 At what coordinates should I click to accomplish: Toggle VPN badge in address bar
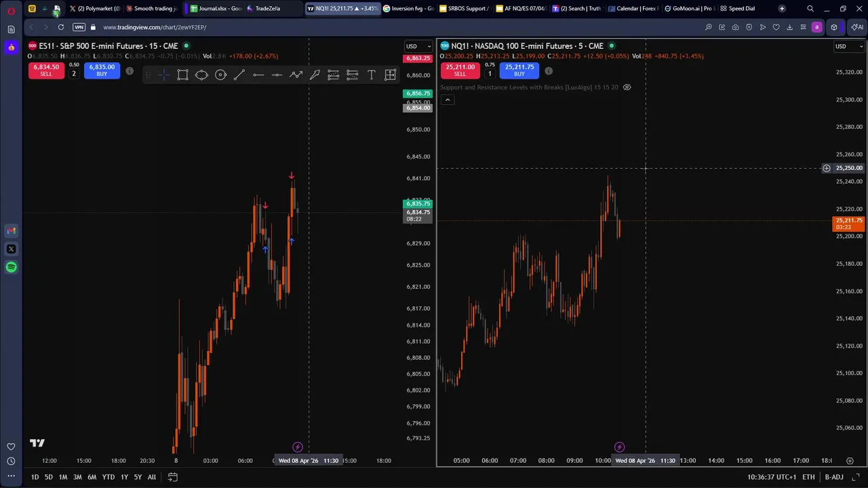tap(79, 27)
